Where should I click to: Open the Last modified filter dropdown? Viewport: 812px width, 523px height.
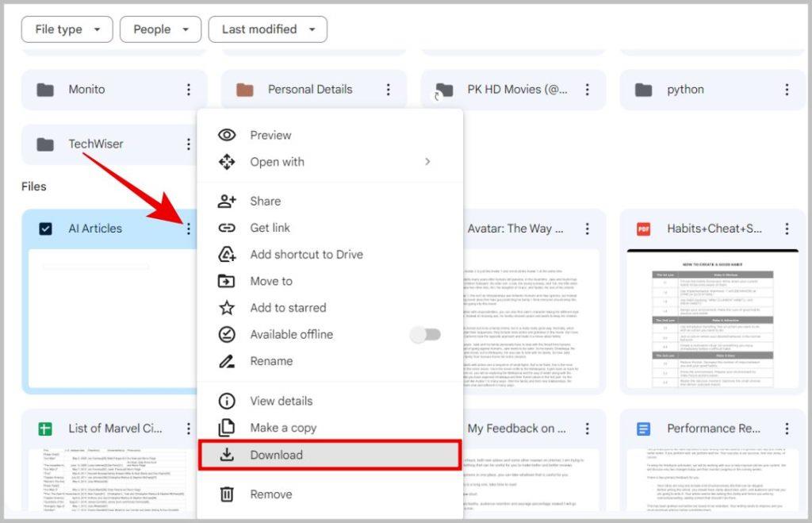(x=268, y=29)
